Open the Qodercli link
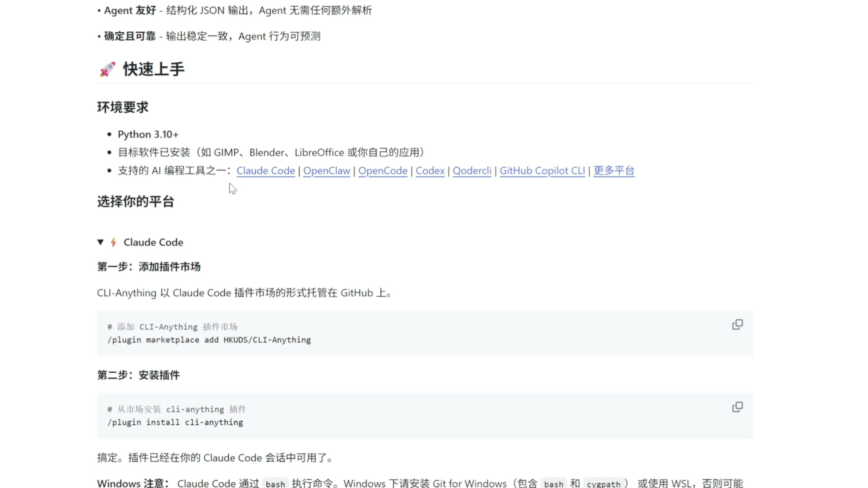Viewport: 868px width, 488px height. 472,171
